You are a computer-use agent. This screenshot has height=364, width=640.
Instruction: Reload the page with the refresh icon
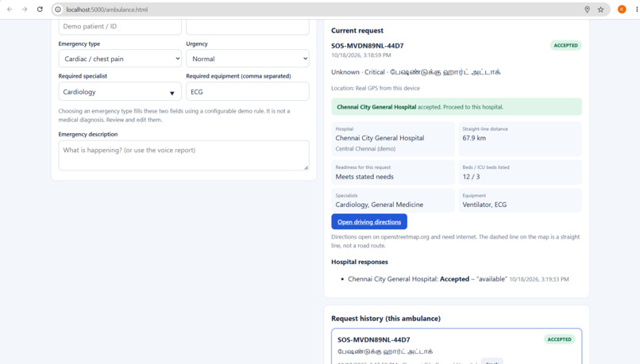coord(40,10)
